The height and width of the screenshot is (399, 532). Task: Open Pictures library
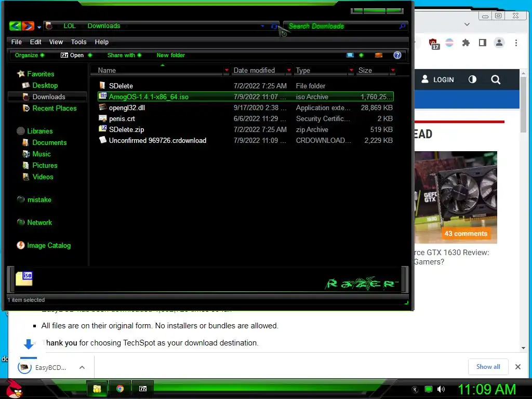(x=45, y=166)
